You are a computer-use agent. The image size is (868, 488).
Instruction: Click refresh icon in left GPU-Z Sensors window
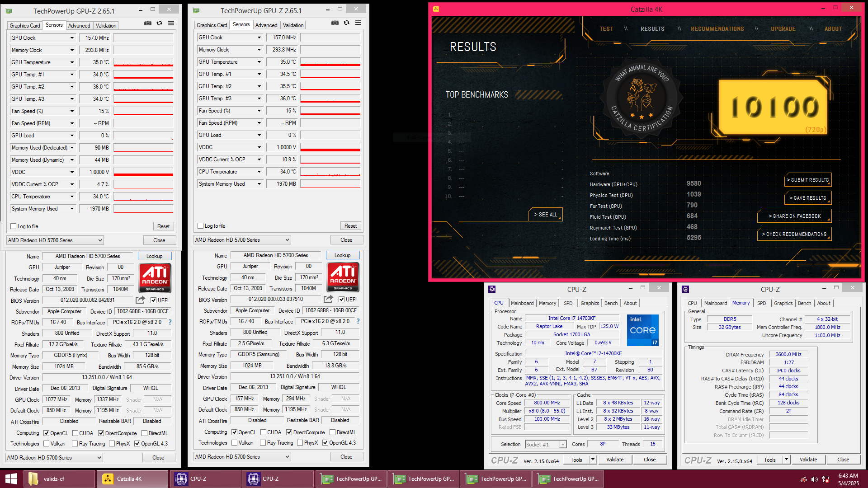159,23
